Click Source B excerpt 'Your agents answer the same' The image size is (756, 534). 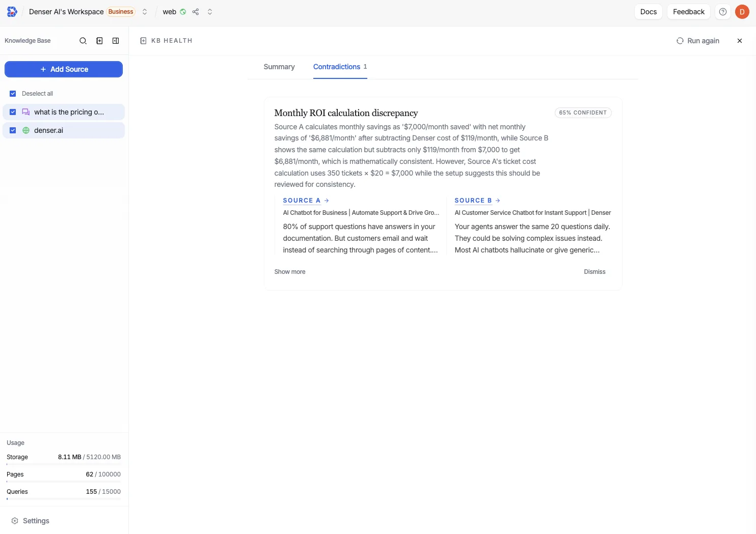point(532,238)
